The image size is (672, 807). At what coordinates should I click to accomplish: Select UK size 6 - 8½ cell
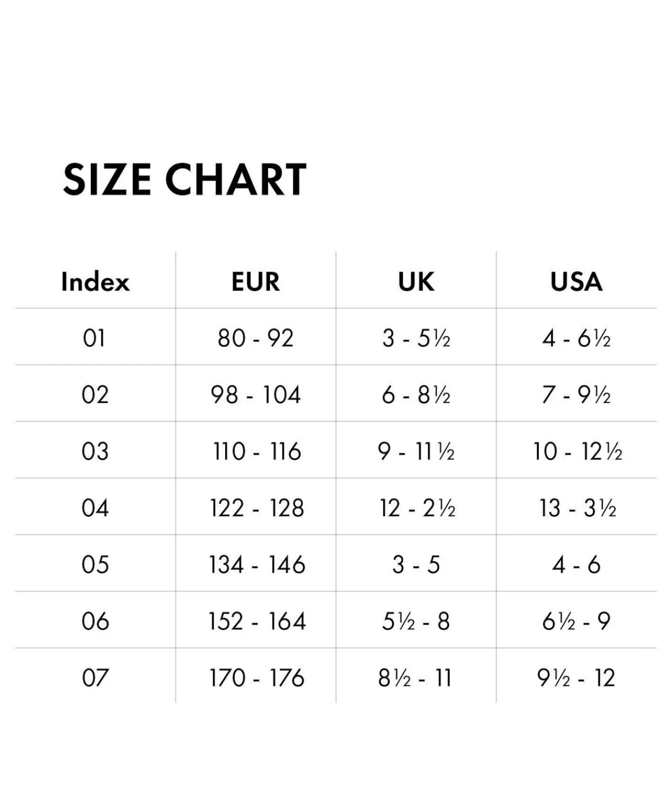click(416, 395)
